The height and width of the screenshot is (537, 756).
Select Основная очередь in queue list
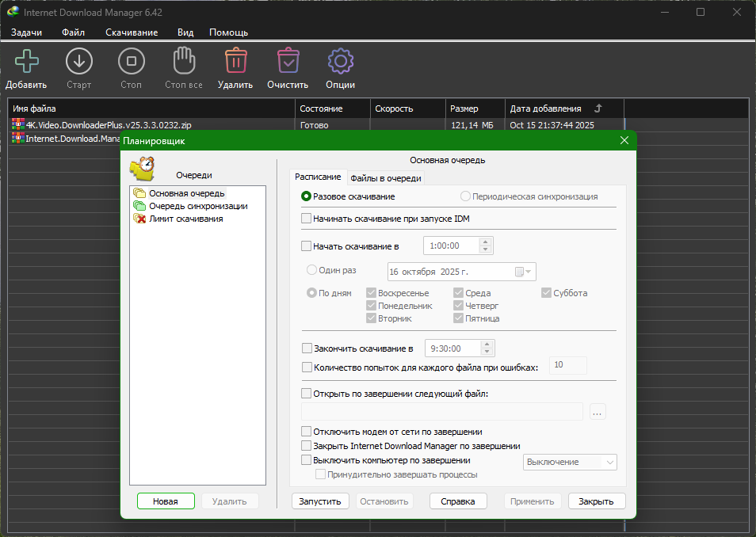(186, 193)
